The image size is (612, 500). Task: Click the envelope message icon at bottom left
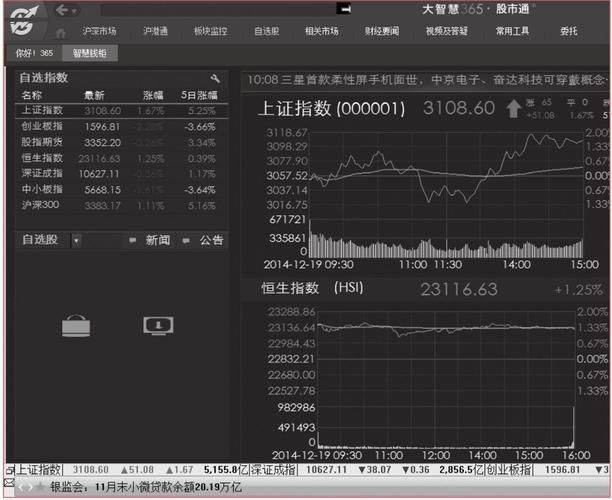click(x=9, y=484)
